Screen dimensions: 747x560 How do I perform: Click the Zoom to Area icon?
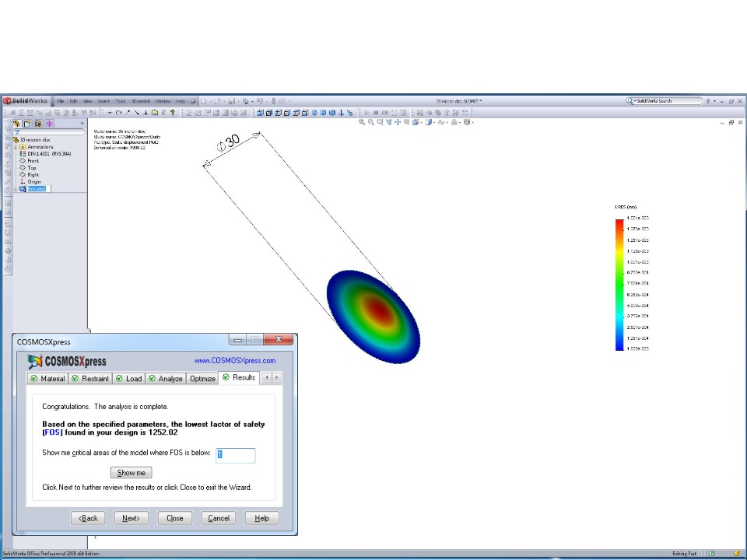tap(371, 122)
